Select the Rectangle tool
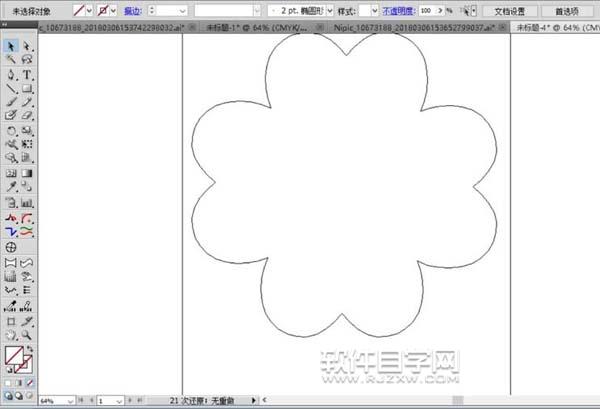This screenshot has width=600, height=409. pyautogui.click(x=27, y=88)
